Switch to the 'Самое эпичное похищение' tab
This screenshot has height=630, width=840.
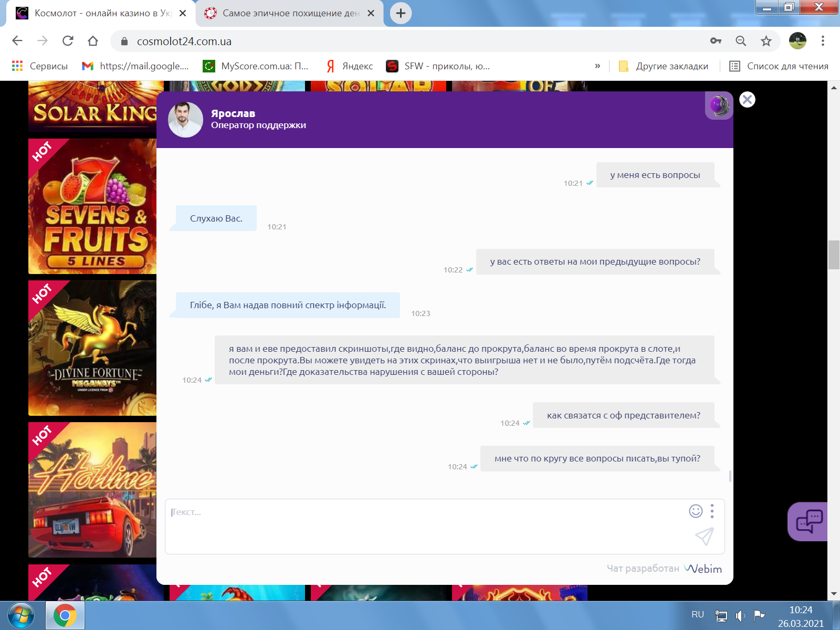(290, 13)
